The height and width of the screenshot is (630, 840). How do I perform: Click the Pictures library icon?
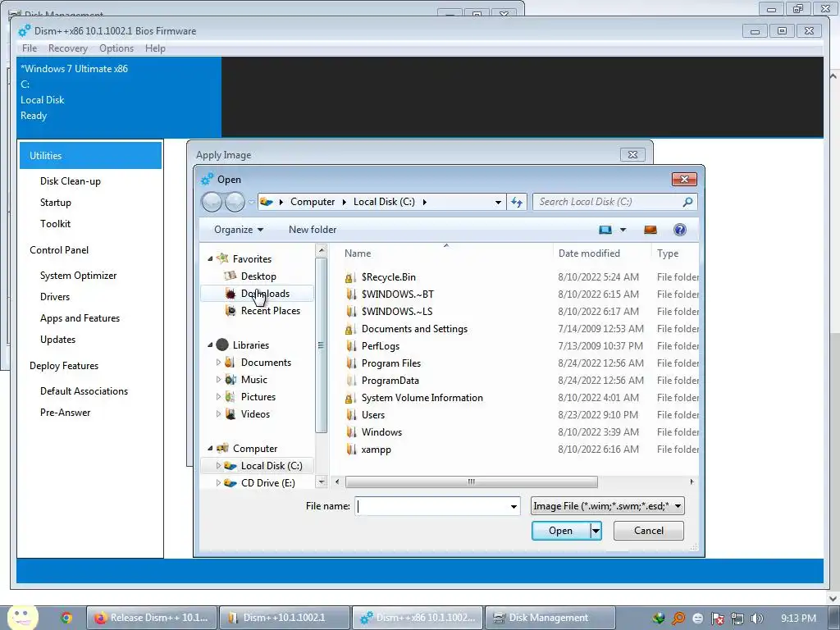point(231,397)
